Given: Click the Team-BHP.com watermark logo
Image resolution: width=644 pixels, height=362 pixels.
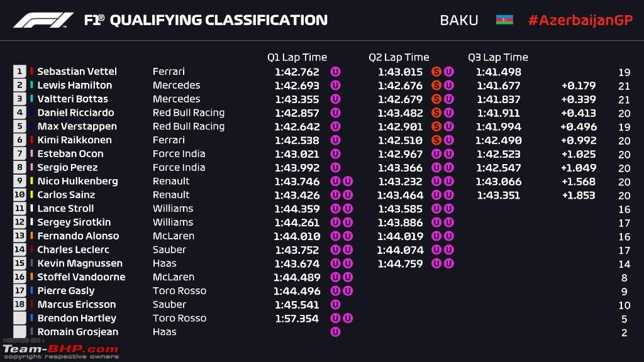Looking at the screenshot, I should pos(61,349).
